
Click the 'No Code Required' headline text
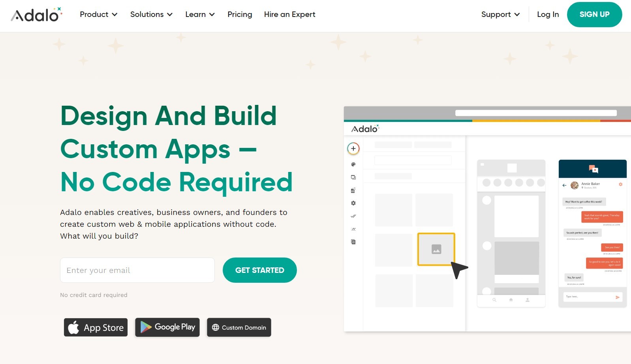[x=177, y=182]
